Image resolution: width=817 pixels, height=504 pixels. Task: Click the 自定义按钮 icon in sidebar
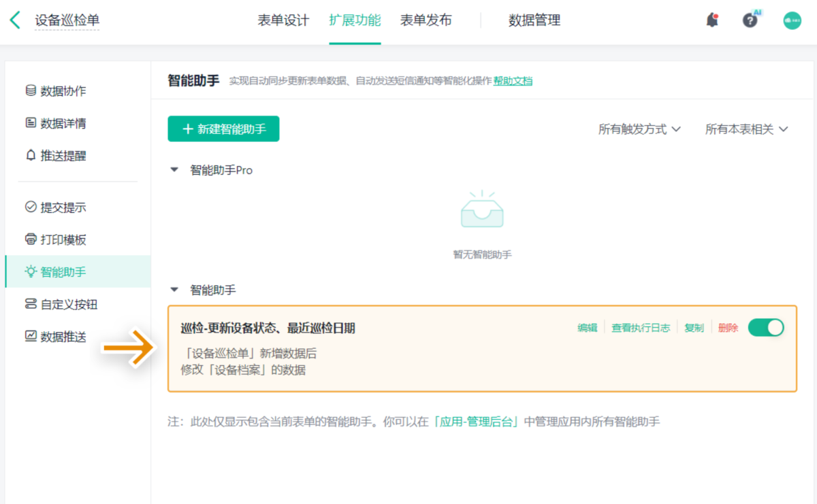[x=31, y=304]
